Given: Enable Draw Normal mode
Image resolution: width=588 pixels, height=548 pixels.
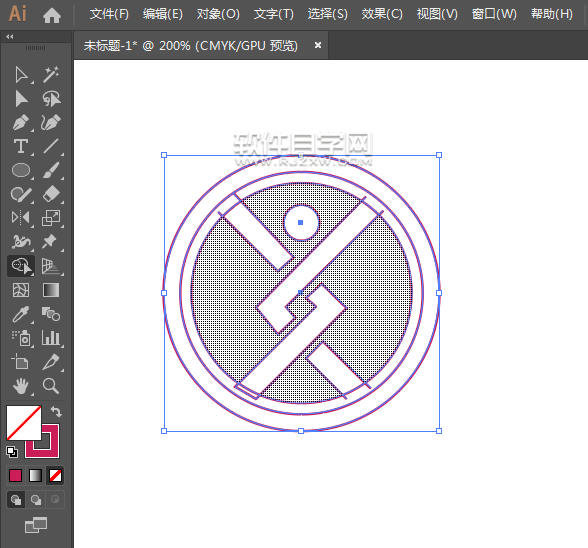Looking at the screenshot, I should coord(16,500).
